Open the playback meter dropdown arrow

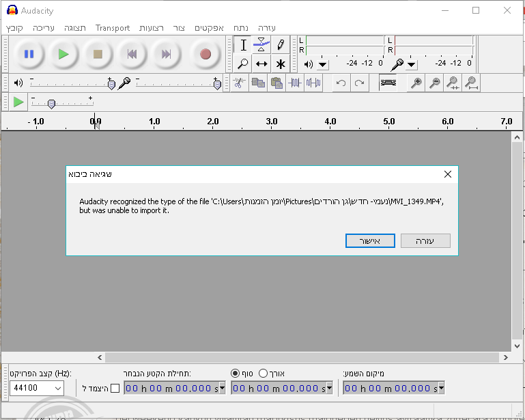coord(323,65)
